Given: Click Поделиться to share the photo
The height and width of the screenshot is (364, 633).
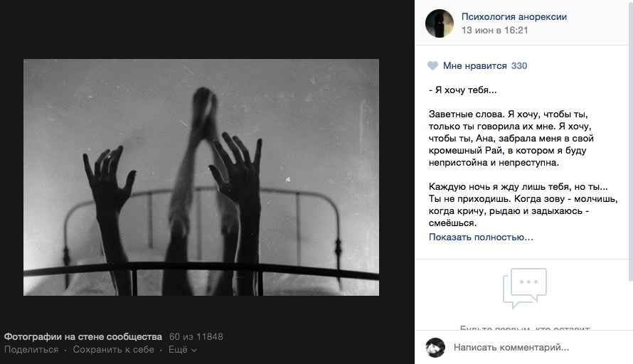Looking at the screenshot, I should point(31,350).
